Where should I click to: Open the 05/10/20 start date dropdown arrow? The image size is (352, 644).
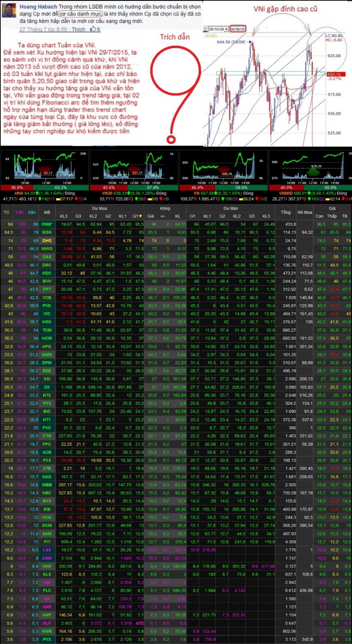(x=227, y=29)
